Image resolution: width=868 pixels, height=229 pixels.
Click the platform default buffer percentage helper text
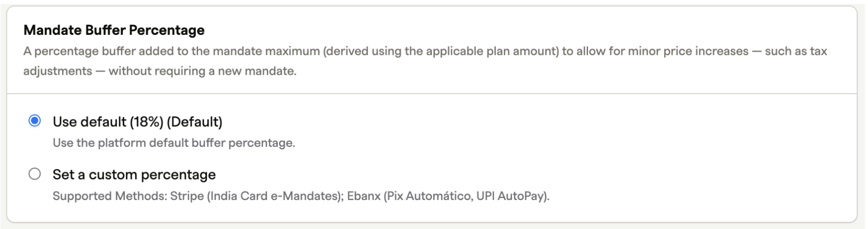(x=174, y=143)
